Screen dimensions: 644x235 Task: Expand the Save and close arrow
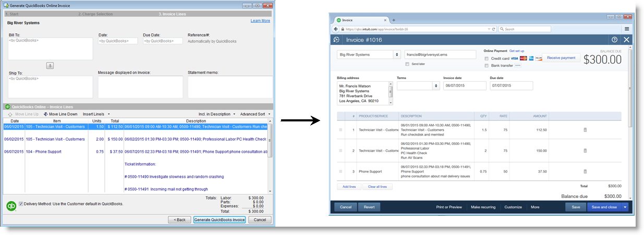[625, 207]
